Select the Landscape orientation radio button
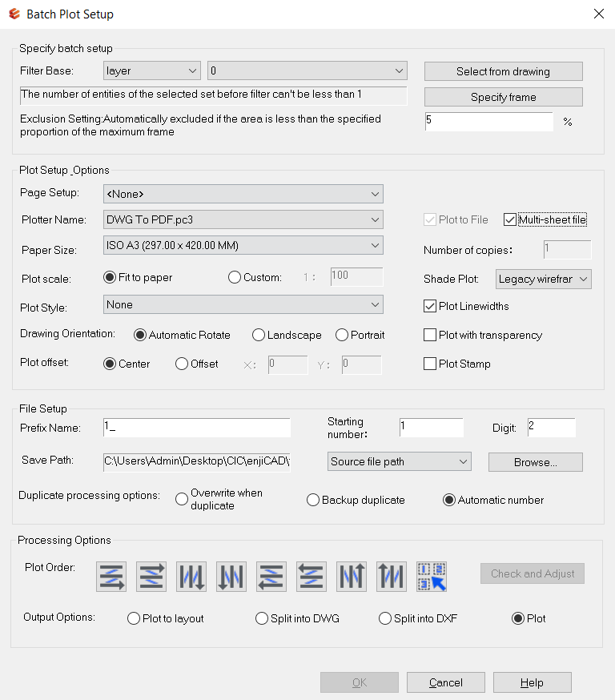Image resolution: width=615 pixels, height=700 pixels. (x=259, y=335)
